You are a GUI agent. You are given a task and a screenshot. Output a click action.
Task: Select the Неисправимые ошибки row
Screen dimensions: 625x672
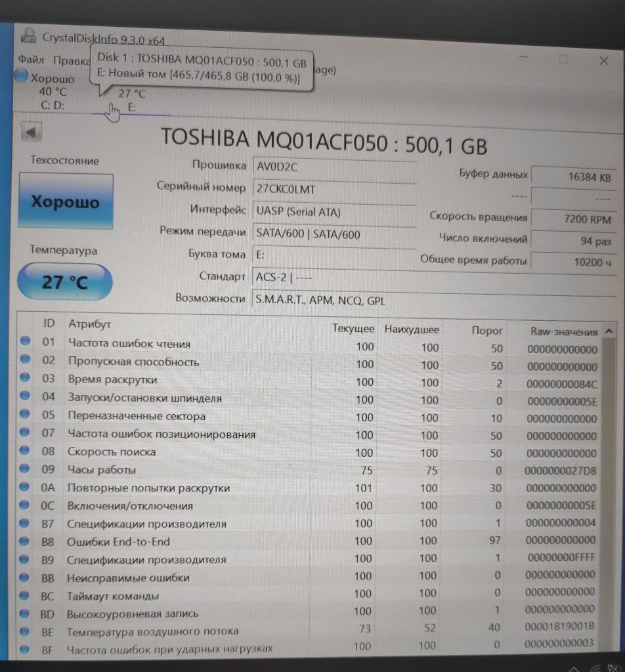pos(309,576)
